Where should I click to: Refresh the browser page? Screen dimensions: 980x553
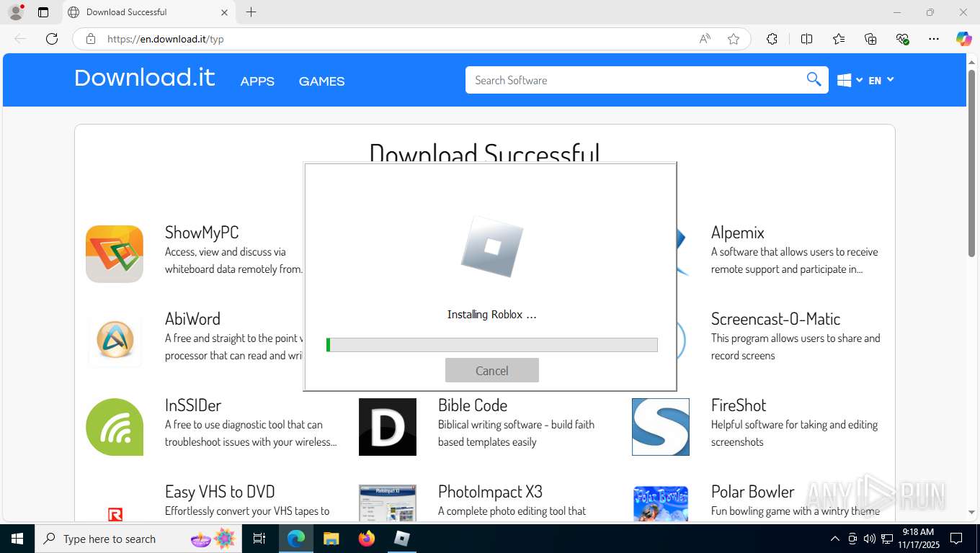[52, 39]
